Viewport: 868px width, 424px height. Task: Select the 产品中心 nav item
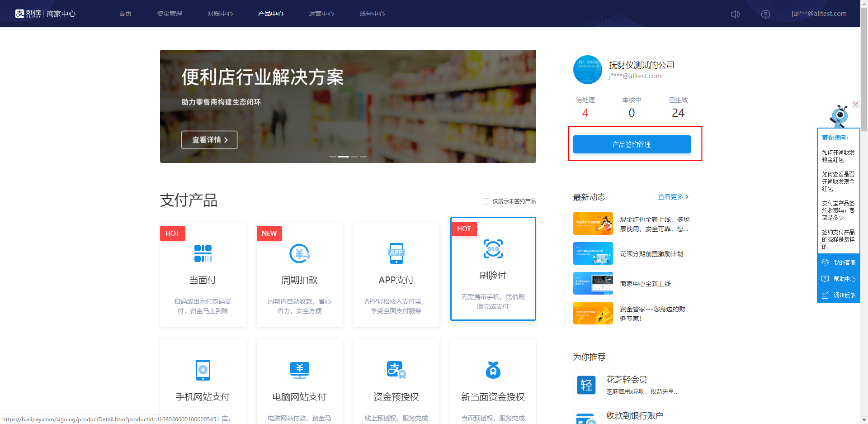271,14
